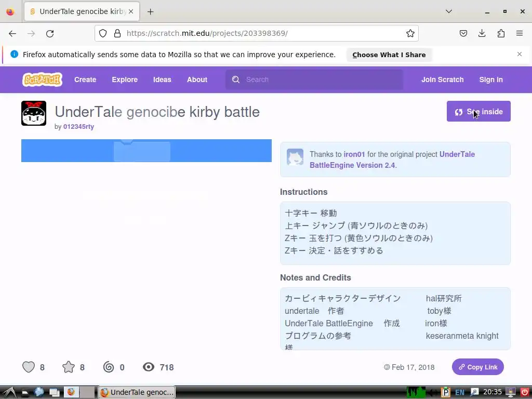Viewport: 532px width, 399px height.
Task: Click the browser URL address bar
Action: [x=257, y=33]
